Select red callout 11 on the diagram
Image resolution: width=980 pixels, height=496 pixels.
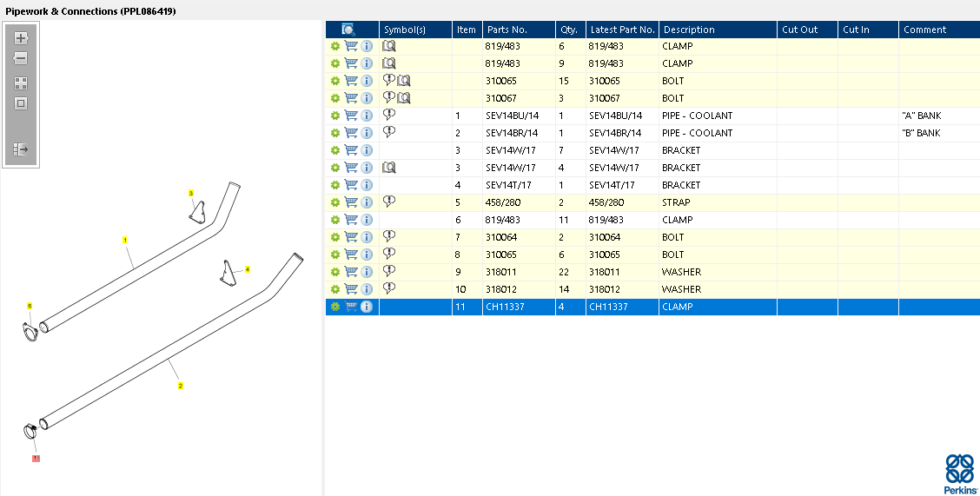(36, 458)
